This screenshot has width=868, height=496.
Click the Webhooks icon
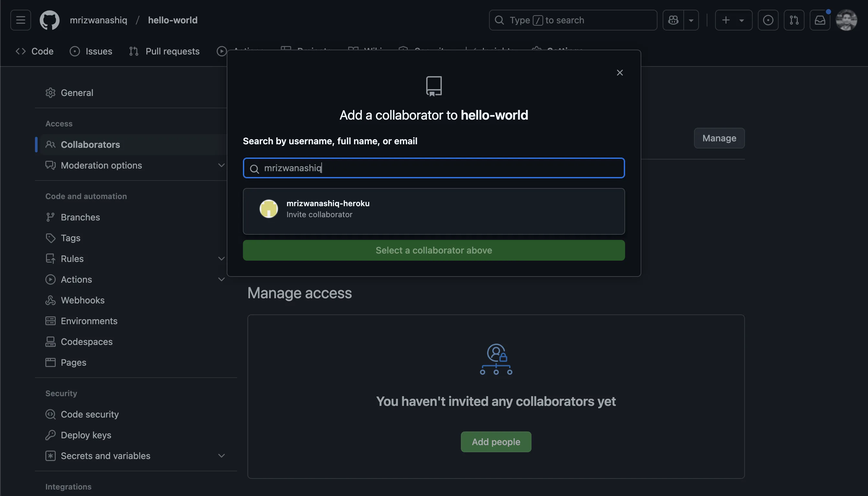(50, 300)
